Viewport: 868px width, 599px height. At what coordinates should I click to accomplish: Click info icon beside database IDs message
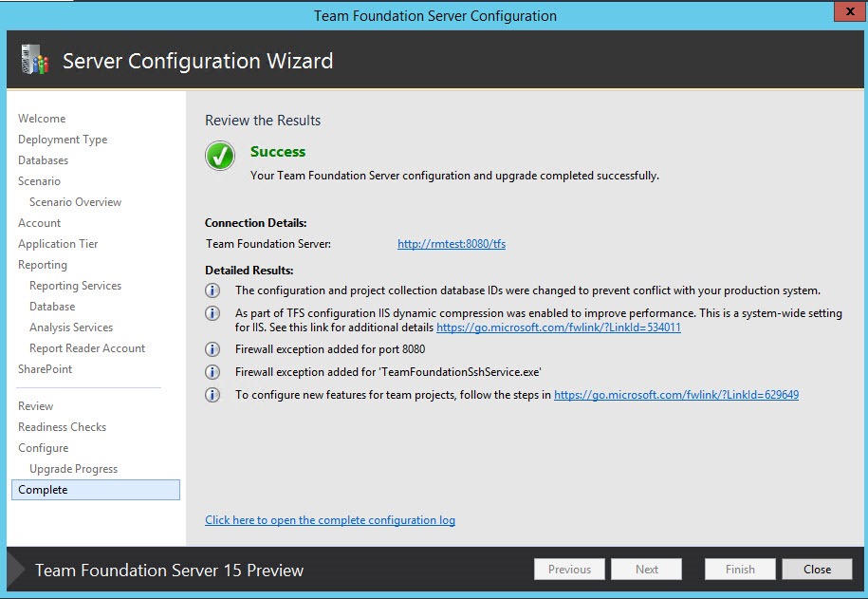click(x=212, y=290)
